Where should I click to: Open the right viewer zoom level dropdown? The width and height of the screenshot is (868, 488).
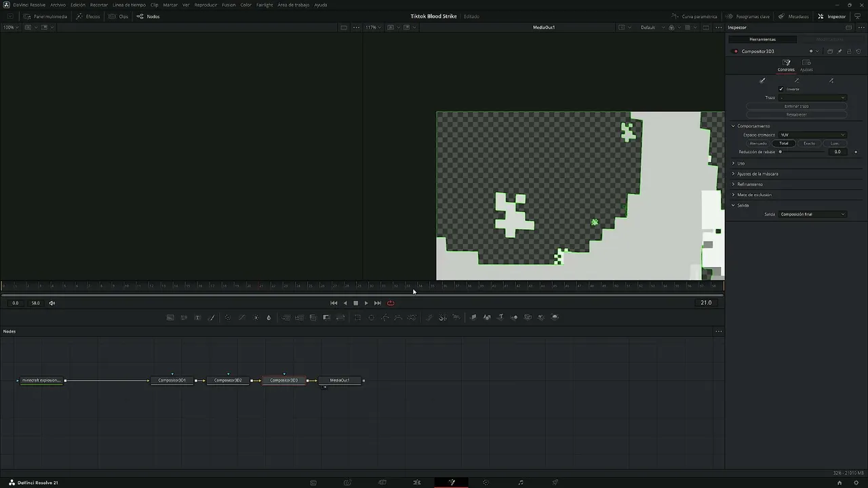(x=372, y=28)
